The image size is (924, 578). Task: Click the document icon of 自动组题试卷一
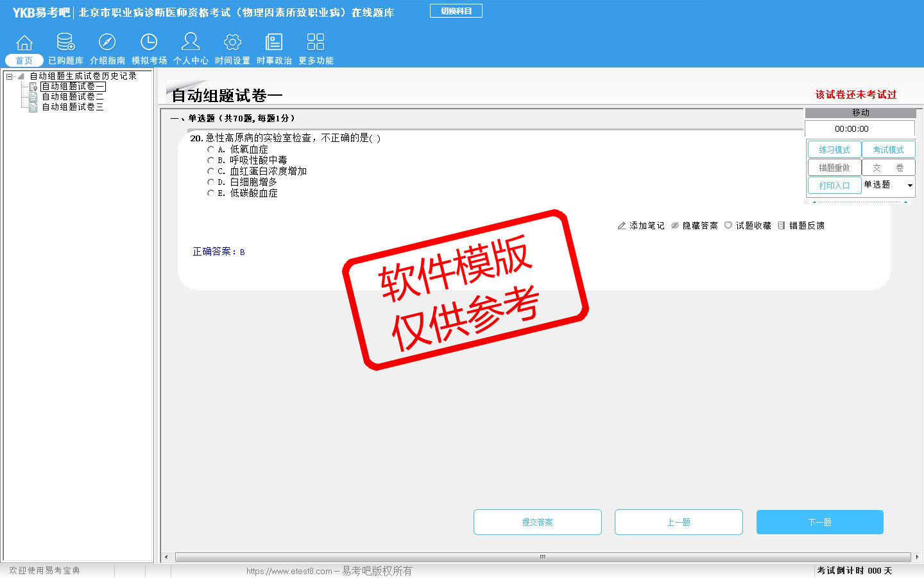coord(33,86)
